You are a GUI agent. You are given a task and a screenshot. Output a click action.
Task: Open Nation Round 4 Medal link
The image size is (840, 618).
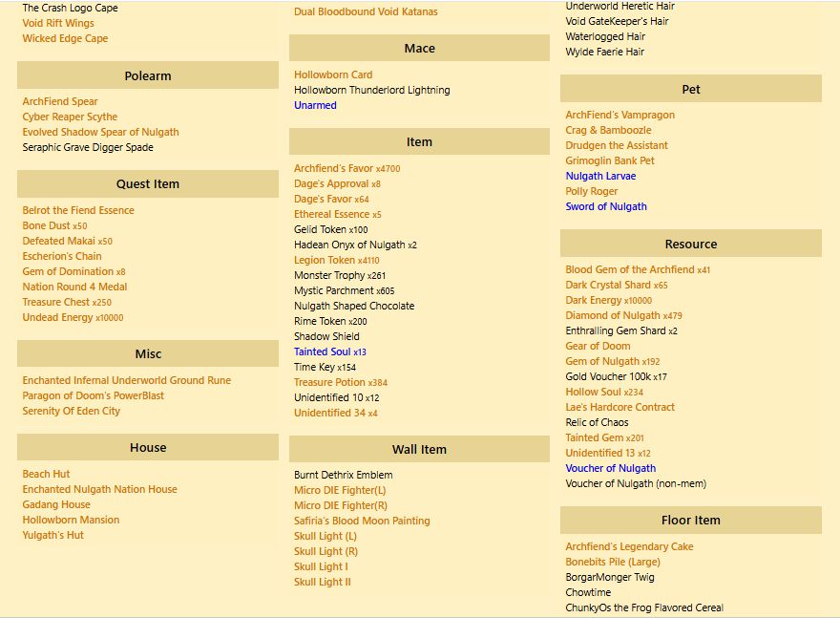tap(74, 287)
